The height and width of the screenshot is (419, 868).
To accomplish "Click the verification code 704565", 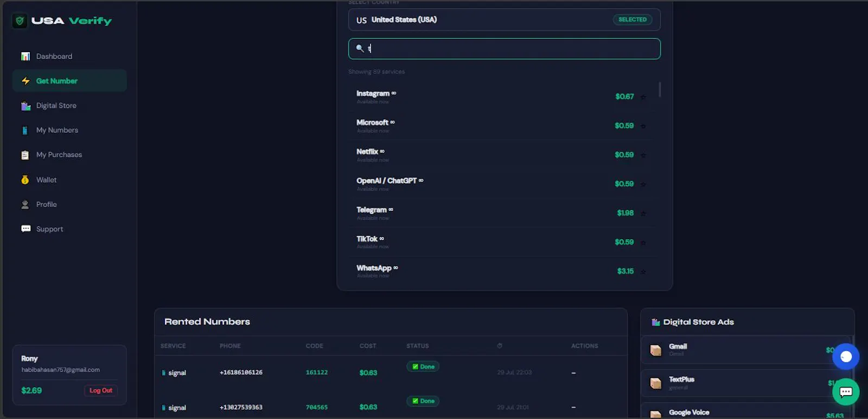I will pos(317,407).
